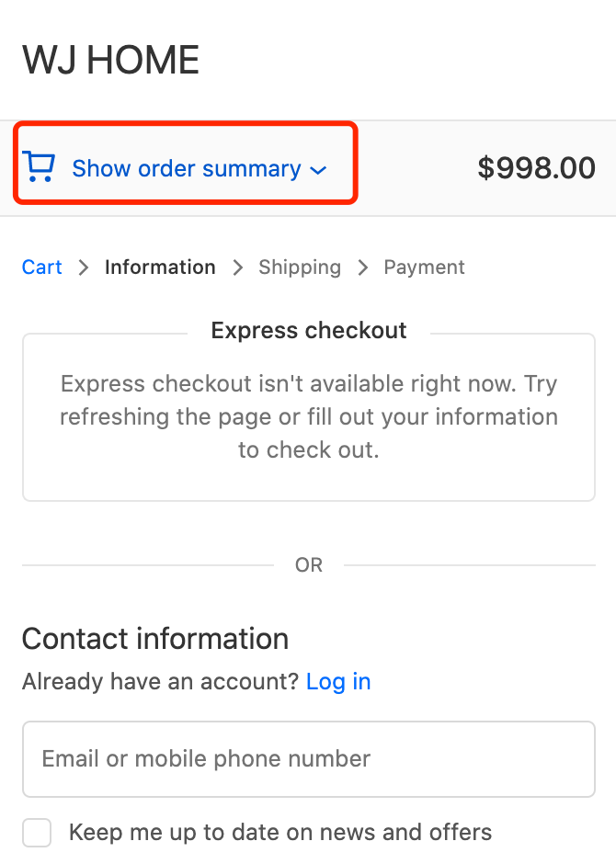Viewport: 616px width, 864px height.
Task: Enable the news and offers checkbox
Action: (37, 833)
